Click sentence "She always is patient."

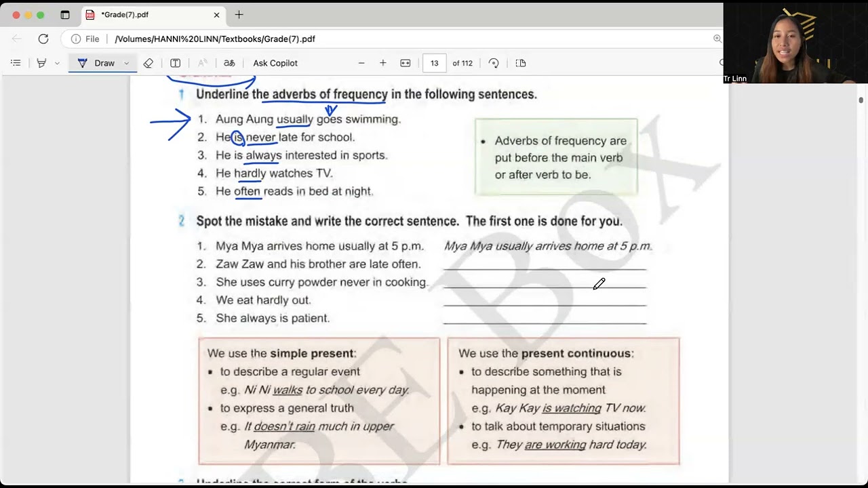[x=273, y=318]
